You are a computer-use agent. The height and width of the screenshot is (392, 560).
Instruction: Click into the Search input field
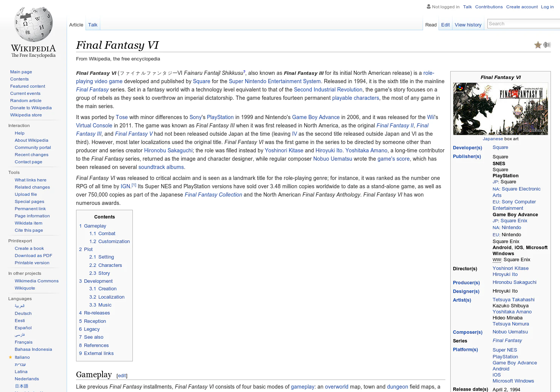(x=524, y=23)
